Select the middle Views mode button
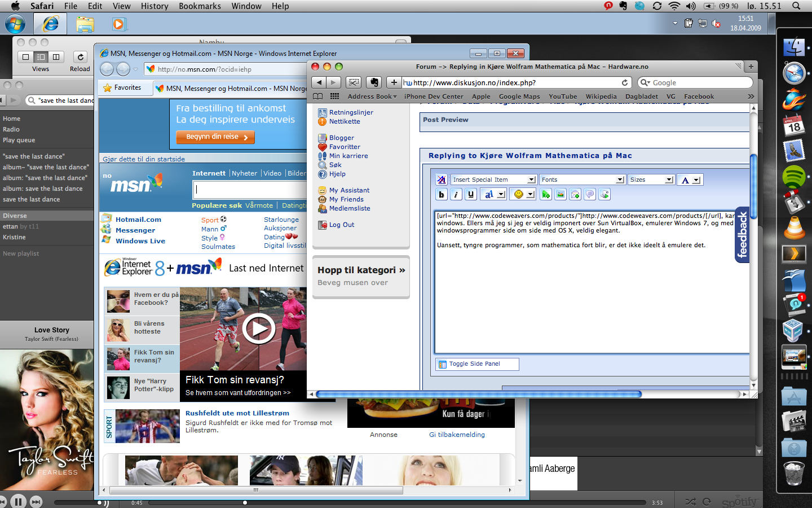Viewport: 812px width, 508px height. (x=41, y=57)
